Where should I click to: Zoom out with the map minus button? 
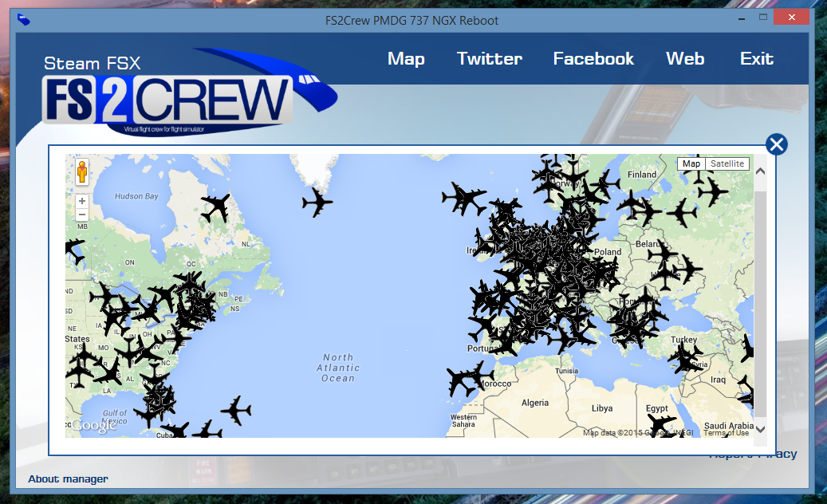click(82, 215)
